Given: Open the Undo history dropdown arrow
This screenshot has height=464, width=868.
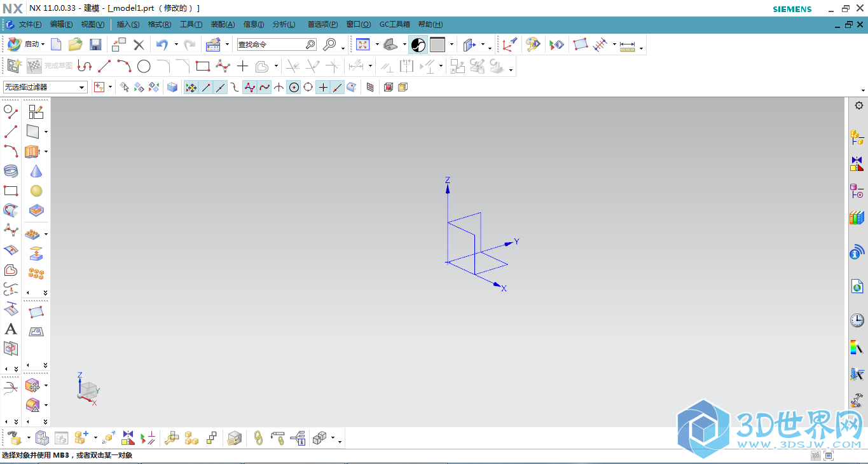Looking at the screenshot, I should [x=176, y=45].
